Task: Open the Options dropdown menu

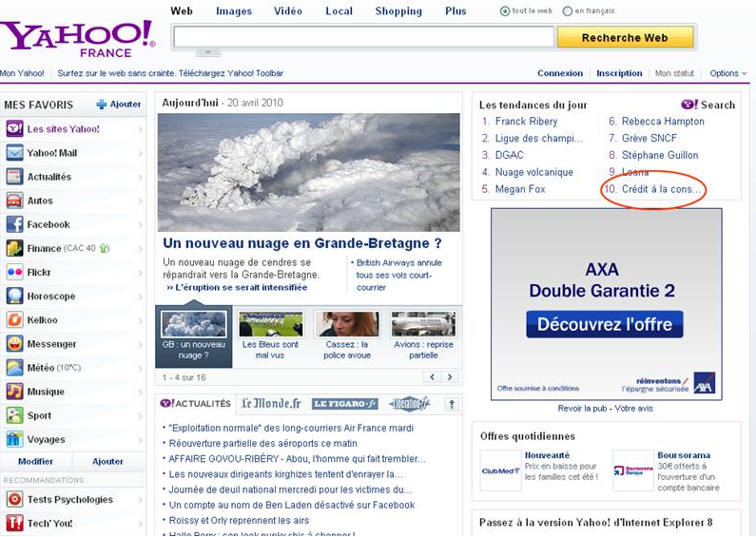Action: tap(728, 73)
